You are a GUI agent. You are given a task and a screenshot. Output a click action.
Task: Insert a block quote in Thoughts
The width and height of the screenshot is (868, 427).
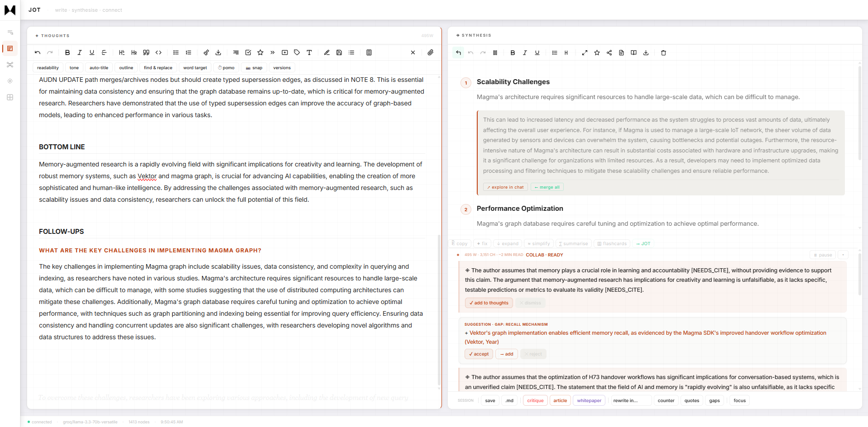click(x=146, y=52)
